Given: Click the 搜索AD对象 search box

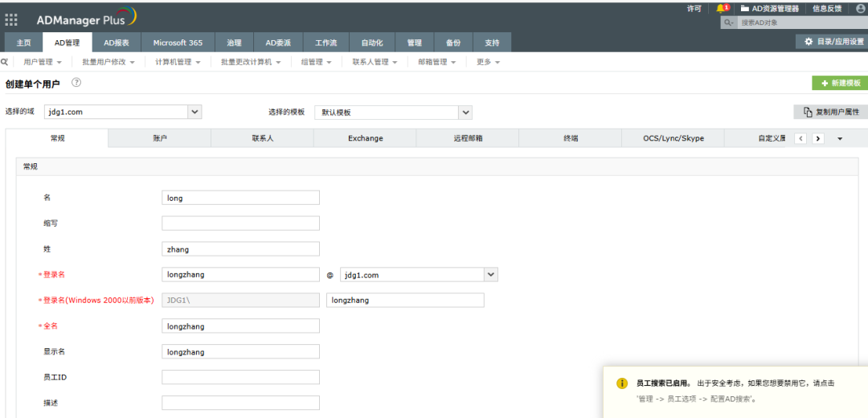Looking at the screenshot, I should click(801, 23).
